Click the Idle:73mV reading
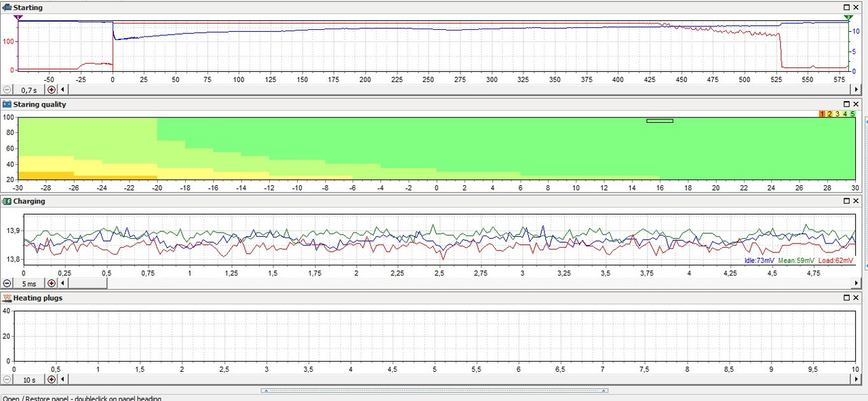Image resolution: width=868 pixels, height=401 pixels. tap(759, 261)
